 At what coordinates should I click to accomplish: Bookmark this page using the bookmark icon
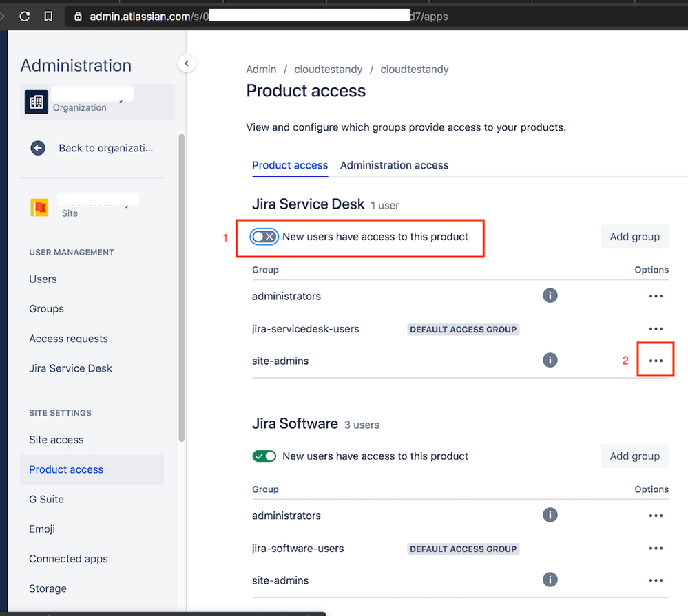(48, 17)
